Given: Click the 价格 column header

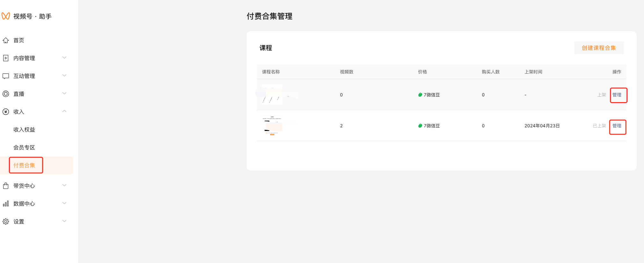Looking at the screenshot, I should 423,72.
